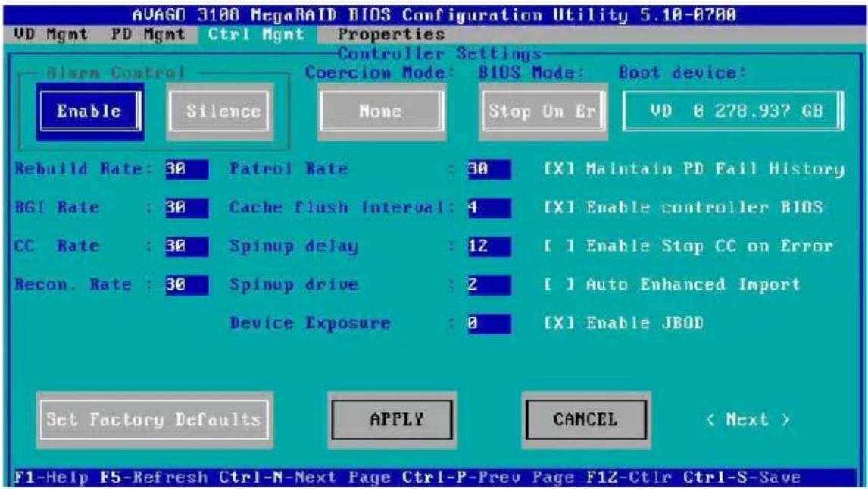Switch to the PD Mgmt tab
Image resolution: width=868 pixels, height=489 pixels.
[x=148, y=34]
